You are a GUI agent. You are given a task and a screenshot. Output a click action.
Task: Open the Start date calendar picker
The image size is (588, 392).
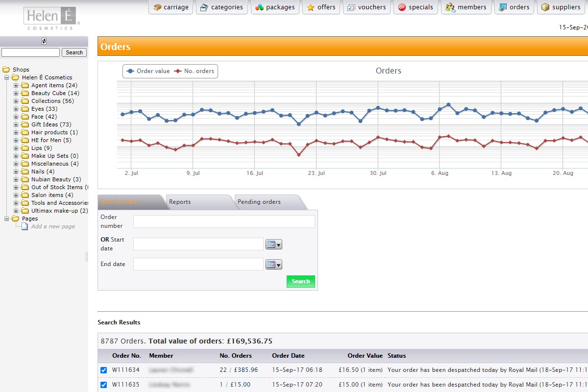pos(273,244)
